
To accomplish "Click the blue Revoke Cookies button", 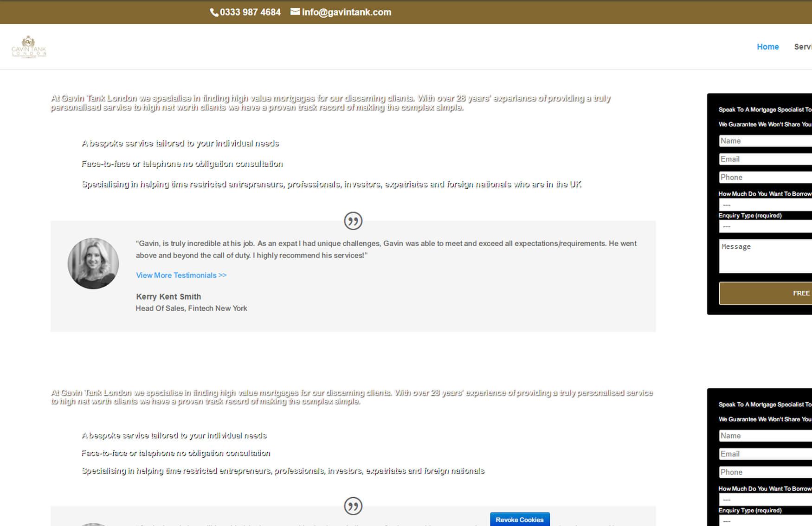I will pyautogui.click(x=520, y=520).
